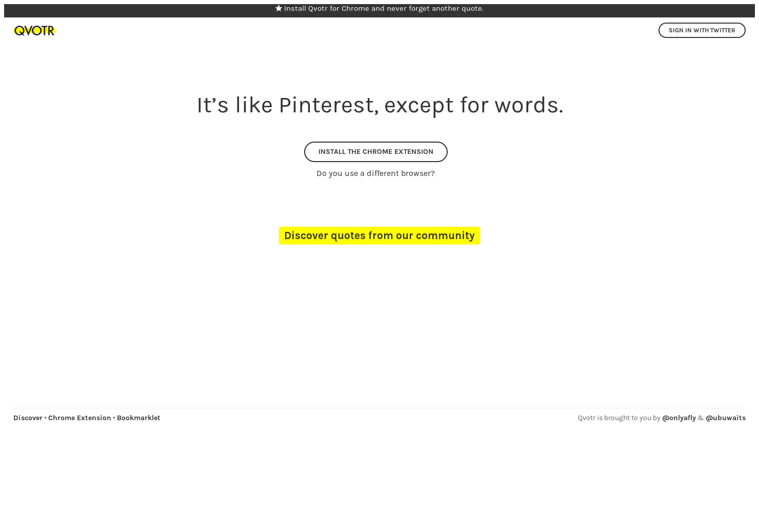Screen dimensions: 759x532
Task: Click the Qvotr logo
Action: (34, 31)
